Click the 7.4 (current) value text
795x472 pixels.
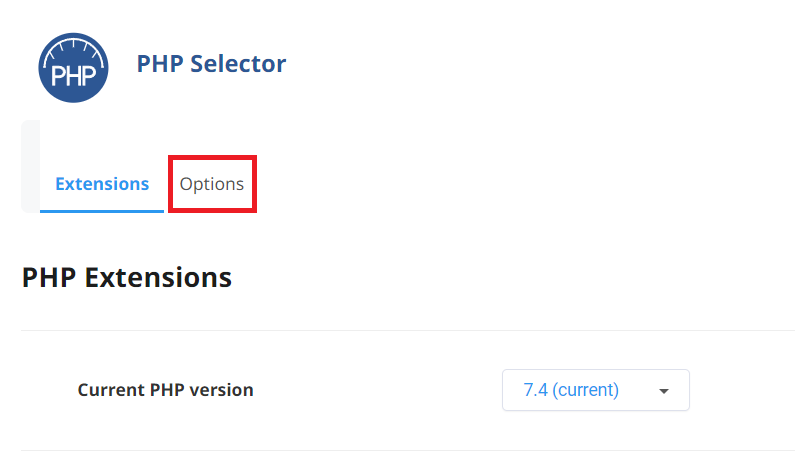[571, 390]
